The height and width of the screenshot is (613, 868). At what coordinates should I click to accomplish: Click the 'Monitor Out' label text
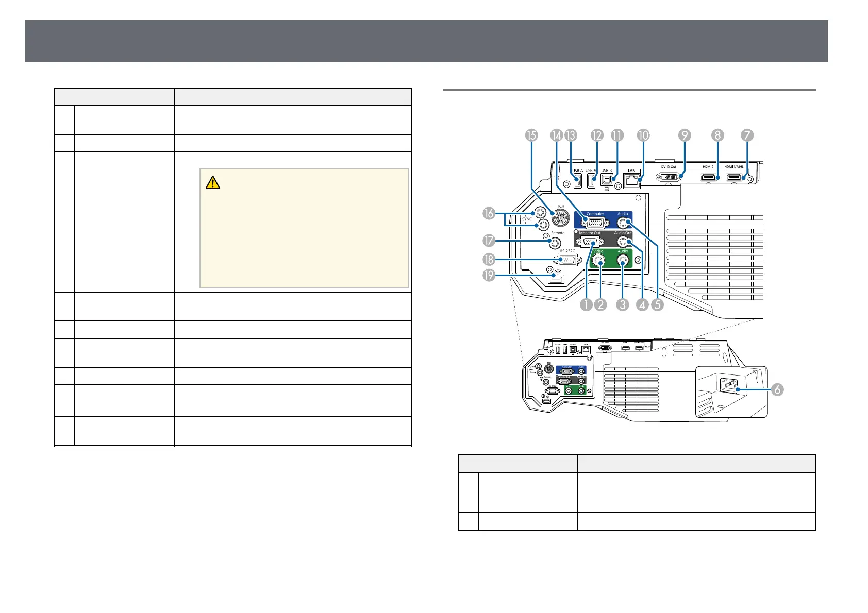(x=590, y=233)
